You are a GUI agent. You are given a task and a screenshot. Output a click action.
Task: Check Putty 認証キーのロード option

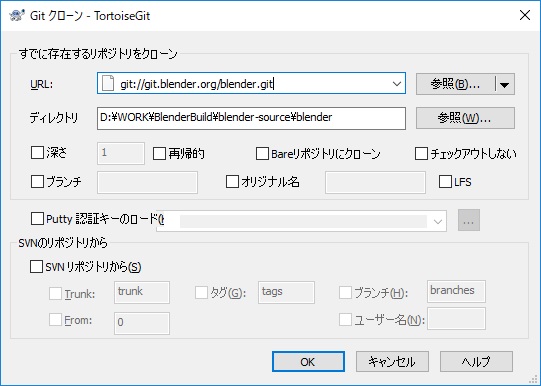point(37,219)
